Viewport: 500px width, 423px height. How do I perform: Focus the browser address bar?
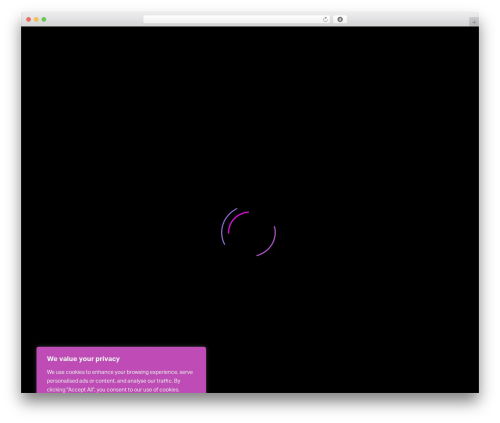point(237,20)
